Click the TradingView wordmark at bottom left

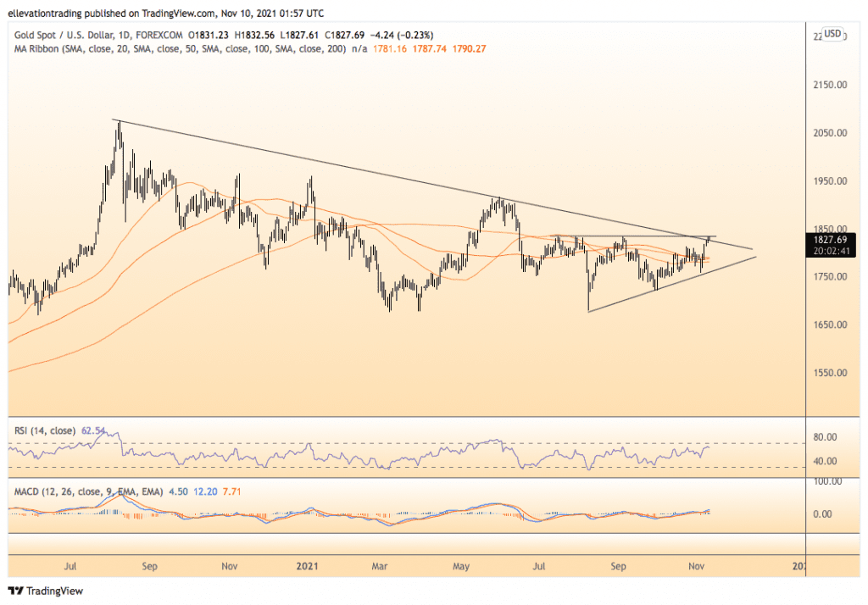click(55, 591)
